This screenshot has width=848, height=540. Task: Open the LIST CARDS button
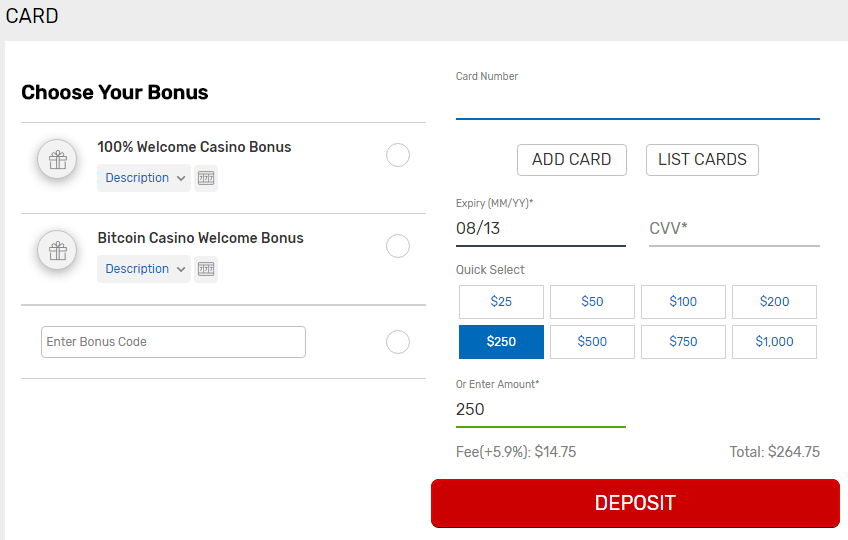pos(702,160)
